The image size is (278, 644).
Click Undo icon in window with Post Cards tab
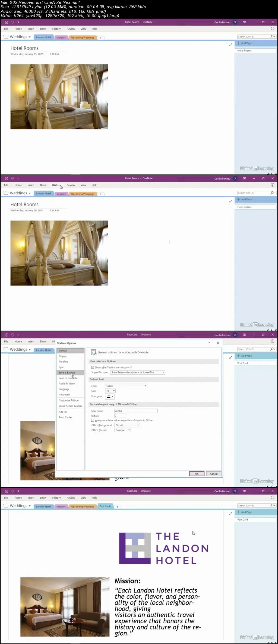[12, 491]
